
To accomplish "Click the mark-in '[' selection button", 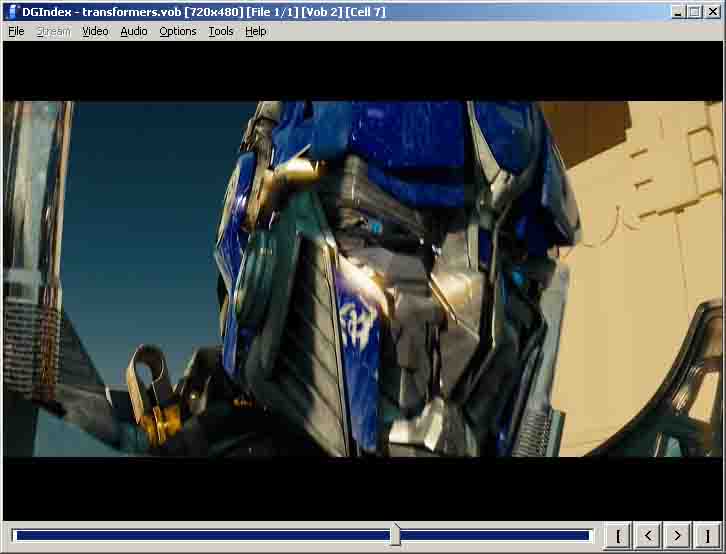I will (x=618, y=536).
